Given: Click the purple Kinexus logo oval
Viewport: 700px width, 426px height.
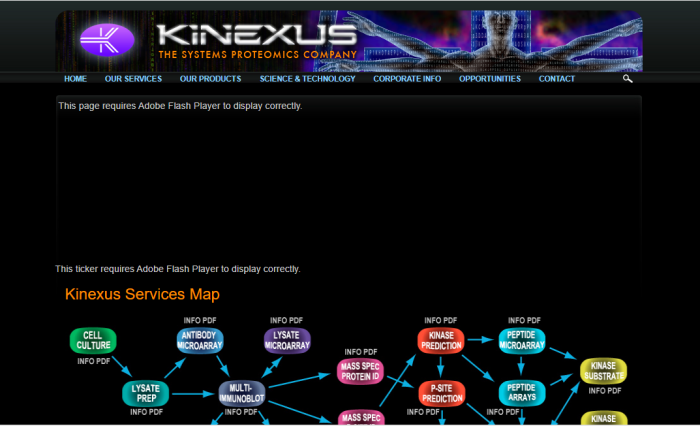Looking at the screenshot, I should [107, 40].
